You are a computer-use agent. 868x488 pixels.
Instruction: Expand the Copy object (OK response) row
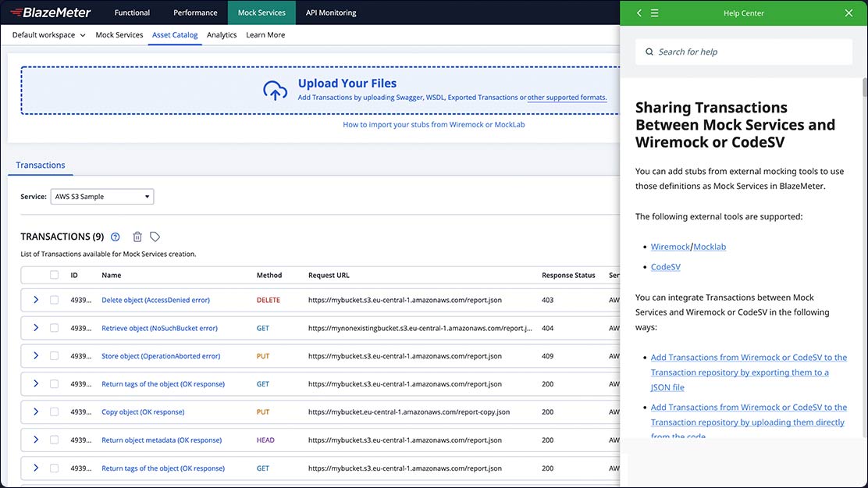coord(36,411)
